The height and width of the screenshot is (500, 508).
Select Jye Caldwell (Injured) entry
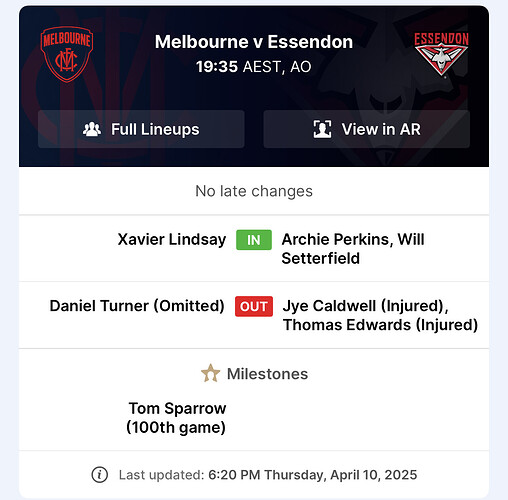pyautogui.click(x=366, y=306)
